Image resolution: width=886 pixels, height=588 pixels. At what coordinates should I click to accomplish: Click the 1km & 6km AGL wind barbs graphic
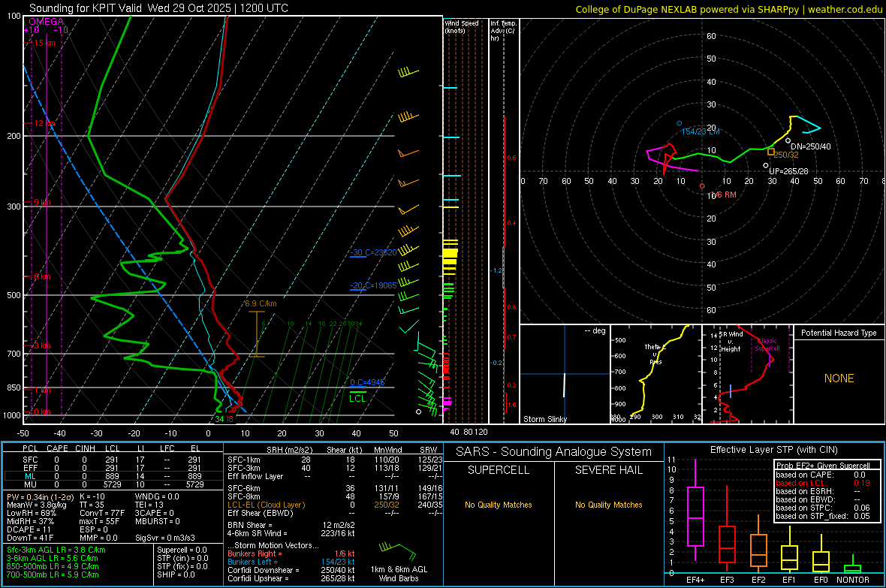[398, 550]
